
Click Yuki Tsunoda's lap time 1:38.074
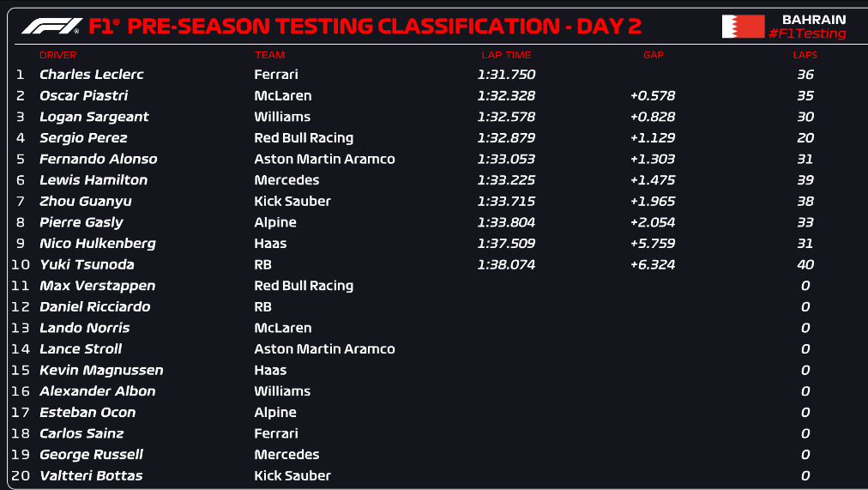click(x=506, y=264)
